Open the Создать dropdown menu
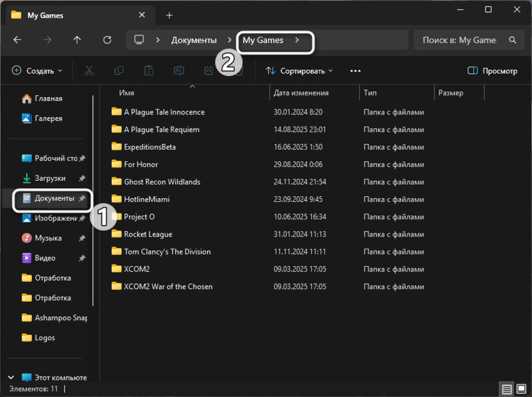Image resolution: width=532 pixels, height=397 pixels. (37, 71)
